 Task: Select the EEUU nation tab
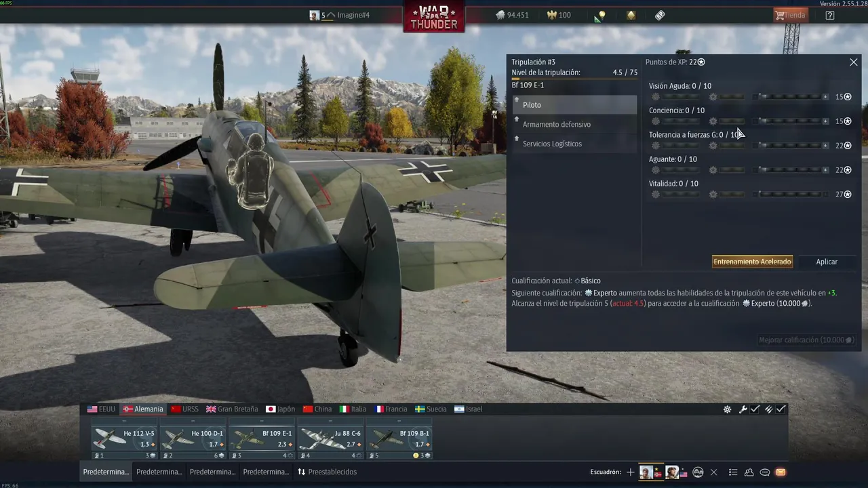coord(101,409)
